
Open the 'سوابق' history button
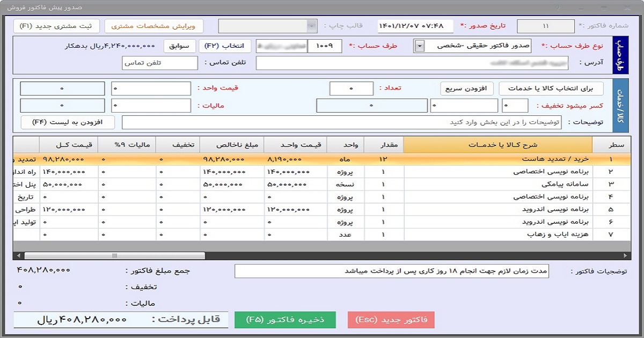[179, 46]
